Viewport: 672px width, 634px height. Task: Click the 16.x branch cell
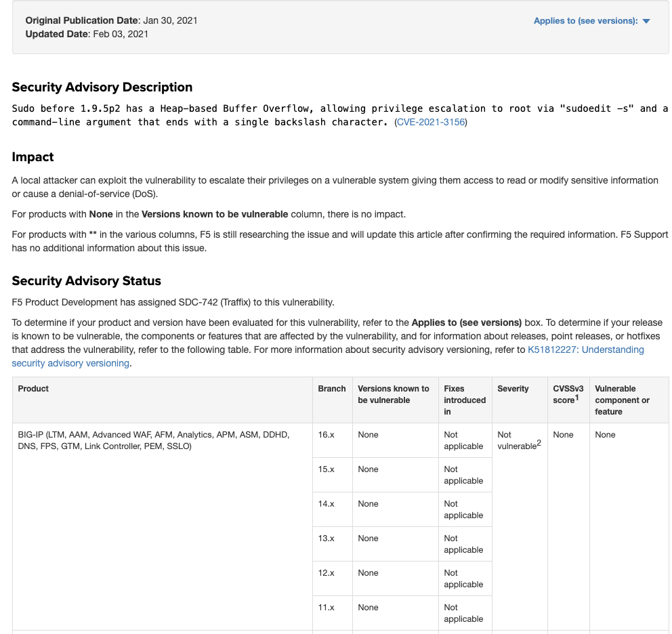pos(332,440)
